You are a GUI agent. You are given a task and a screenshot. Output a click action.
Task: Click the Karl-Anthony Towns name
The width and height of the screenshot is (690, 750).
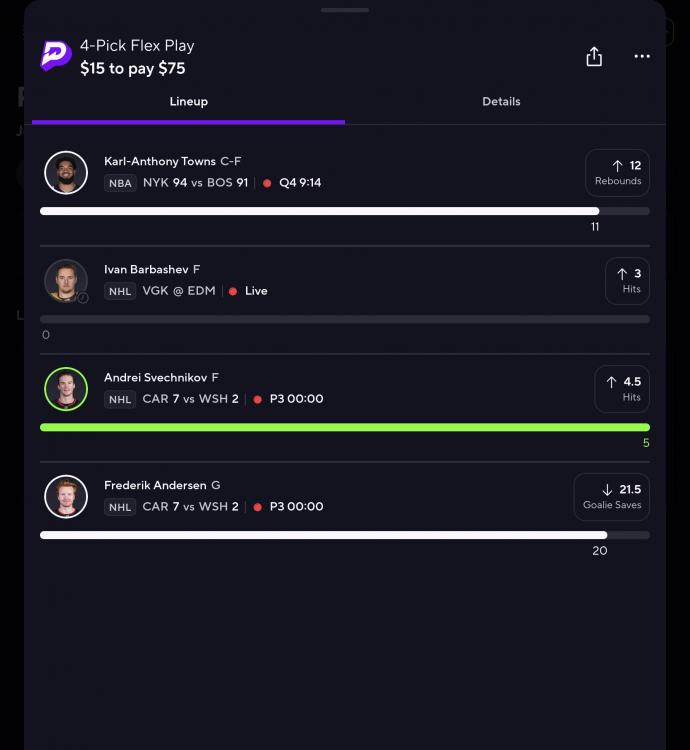point(160,161)
